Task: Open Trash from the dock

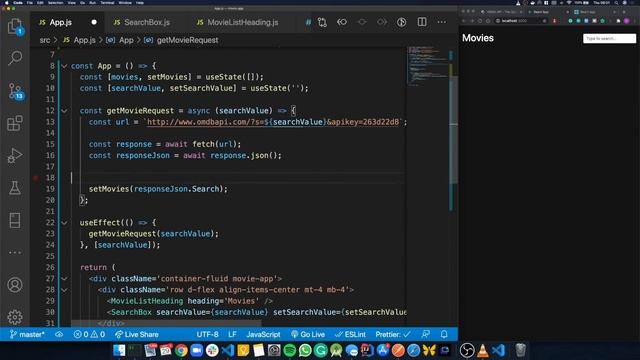Action: 520,350
